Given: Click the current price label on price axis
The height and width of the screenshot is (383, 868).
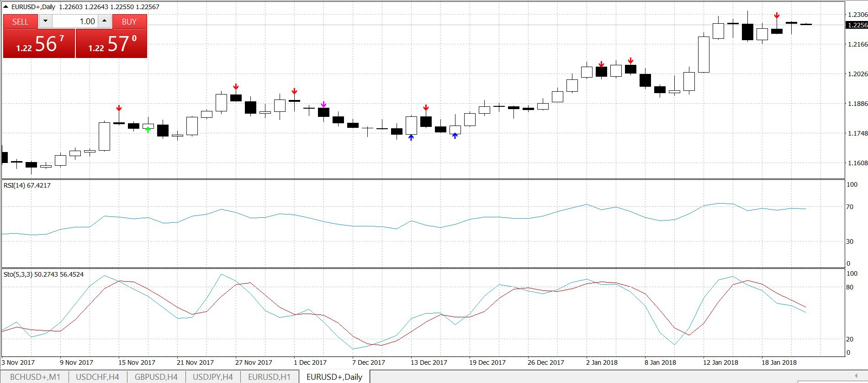Looking at the screenshot, I should click(x=857, y=25).
